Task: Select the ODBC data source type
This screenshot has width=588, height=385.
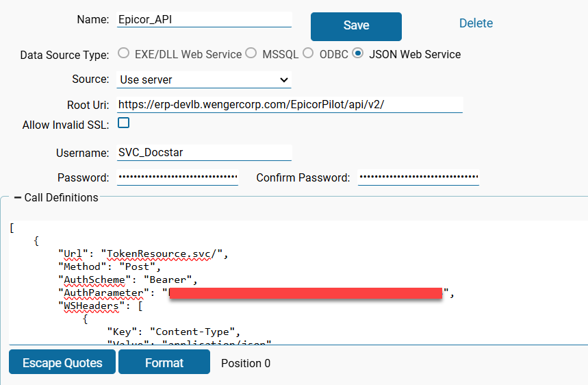Action: (308, 53)
